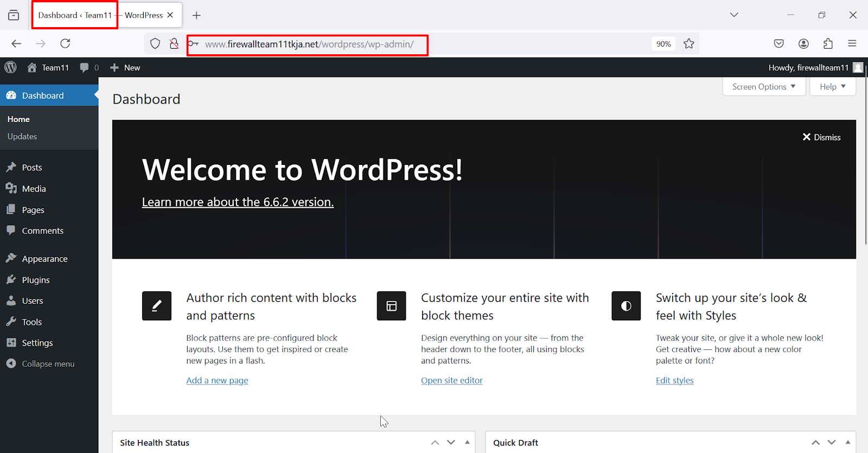Bookmark this page with the star icon
This screenshot has width=868, height=453.
point(689,43)
